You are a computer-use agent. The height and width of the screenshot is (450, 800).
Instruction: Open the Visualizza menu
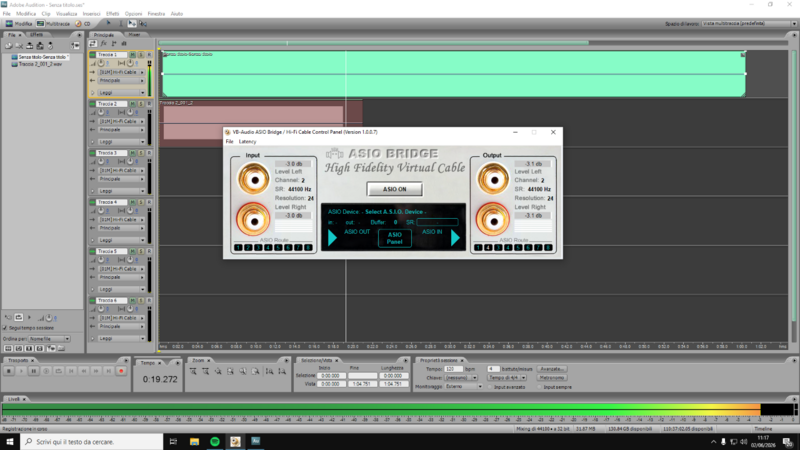[66, 14]
